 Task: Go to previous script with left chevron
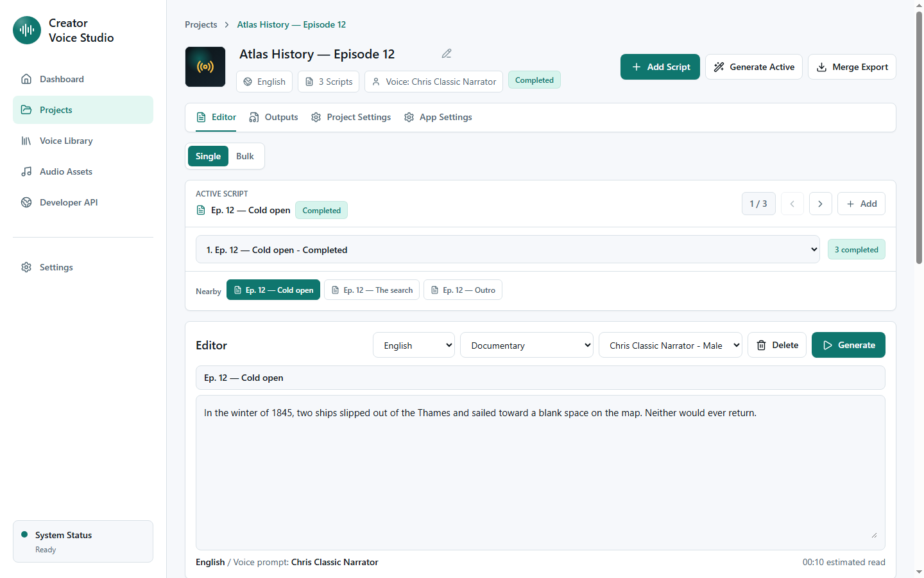click(792, 204)
